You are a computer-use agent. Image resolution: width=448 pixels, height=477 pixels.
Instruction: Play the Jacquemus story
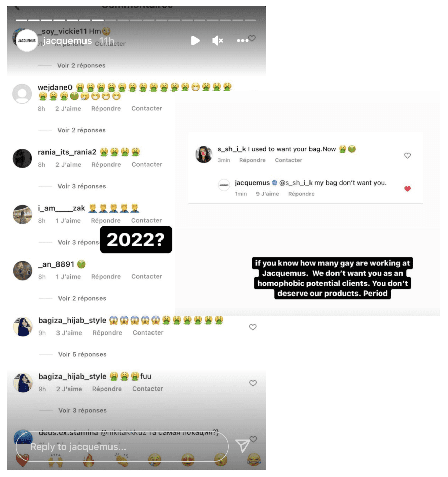click(x=195, y=41)
